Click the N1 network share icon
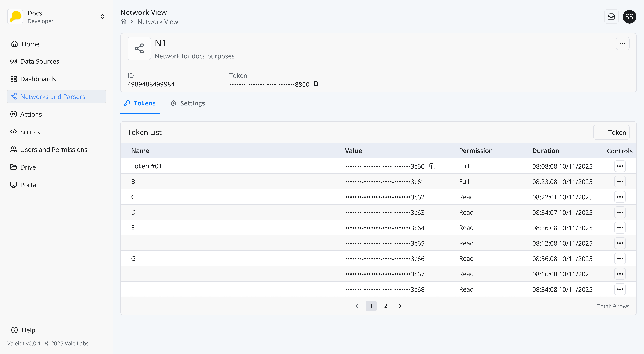The image size is (644, 354). pyautogui.click(x=139, y=49)
